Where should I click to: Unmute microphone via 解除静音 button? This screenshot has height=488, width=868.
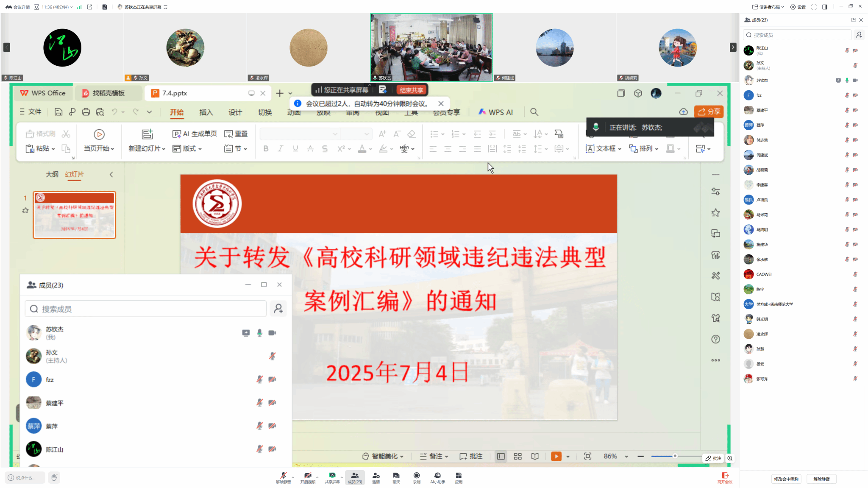(x=283, y=477)
